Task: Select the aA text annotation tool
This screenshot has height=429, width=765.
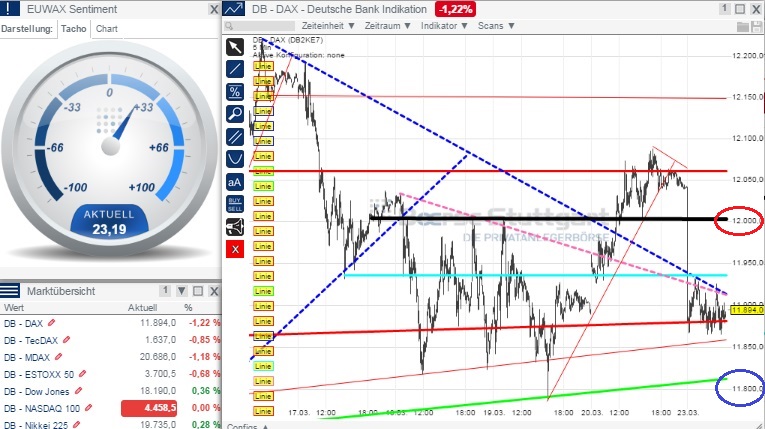Action: (235, 182)
